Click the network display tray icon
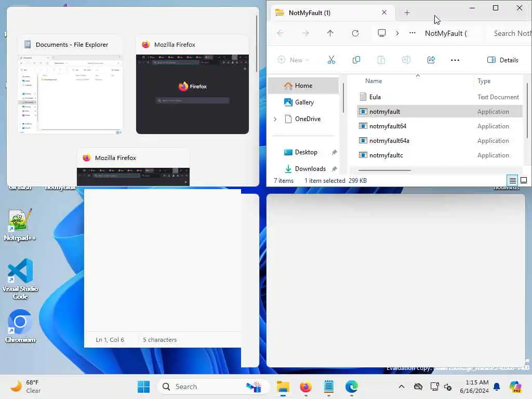The image size is (532, 399). point(434,387)
